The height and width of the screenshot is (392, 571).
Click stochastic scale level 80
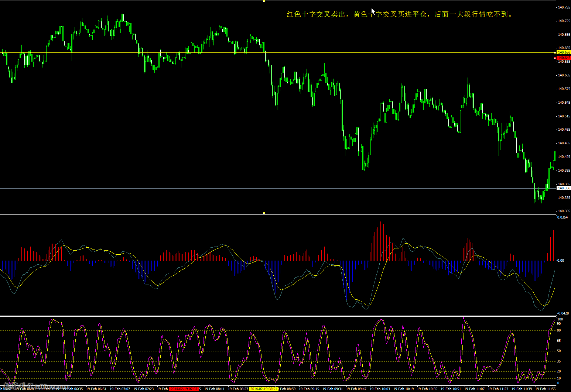pyautogui.click(x=559, y=330)
